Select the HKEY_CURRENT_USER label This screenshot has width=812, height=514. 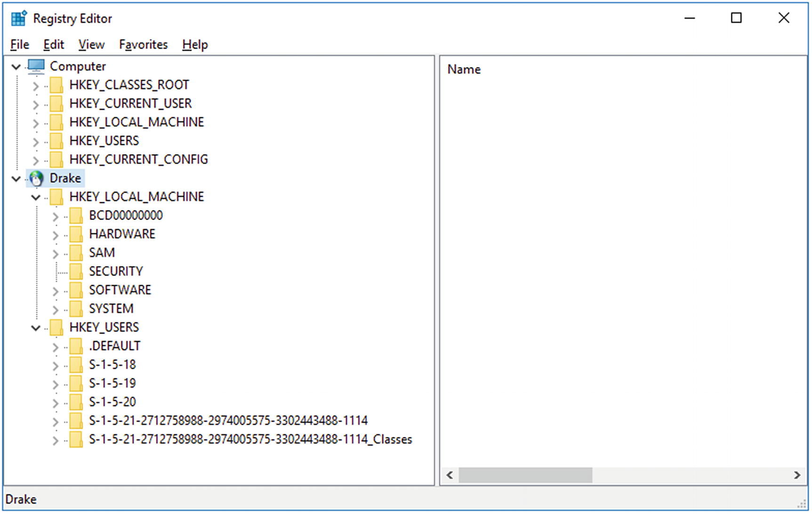(130, 104)
